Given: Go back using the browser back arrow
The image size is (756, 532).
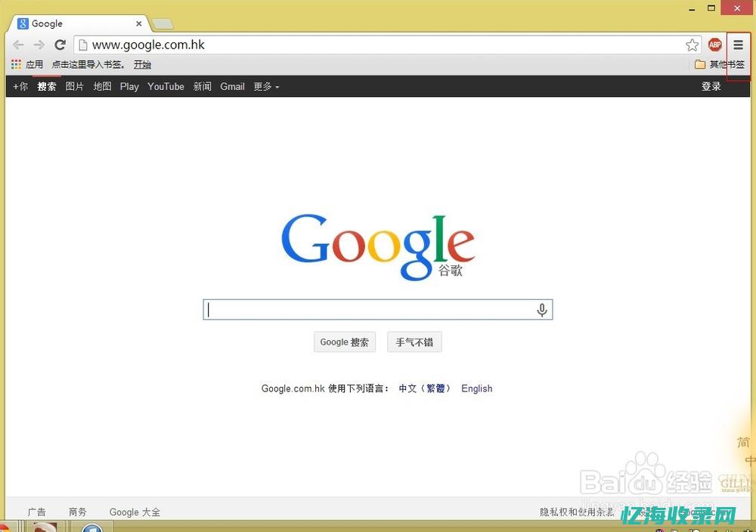Looking at the screenshot, I should [18, 45].
